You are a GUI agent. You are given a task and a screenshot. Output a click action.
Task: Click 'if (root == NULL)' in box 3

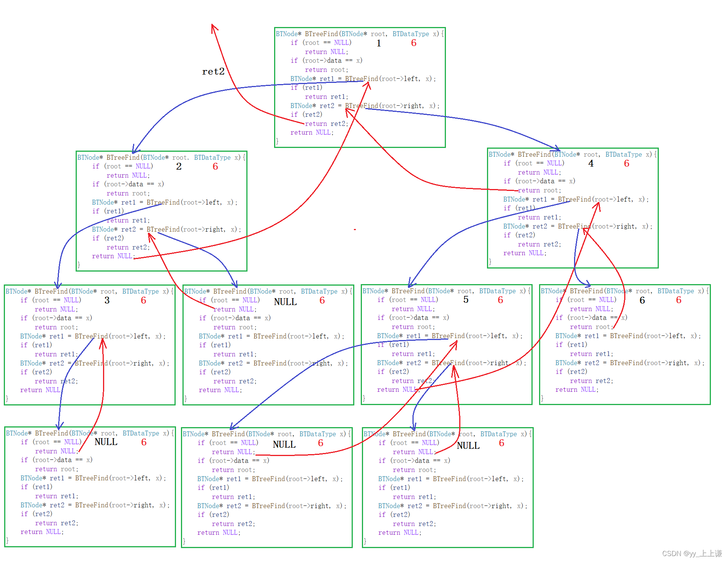tap(51, 300)
